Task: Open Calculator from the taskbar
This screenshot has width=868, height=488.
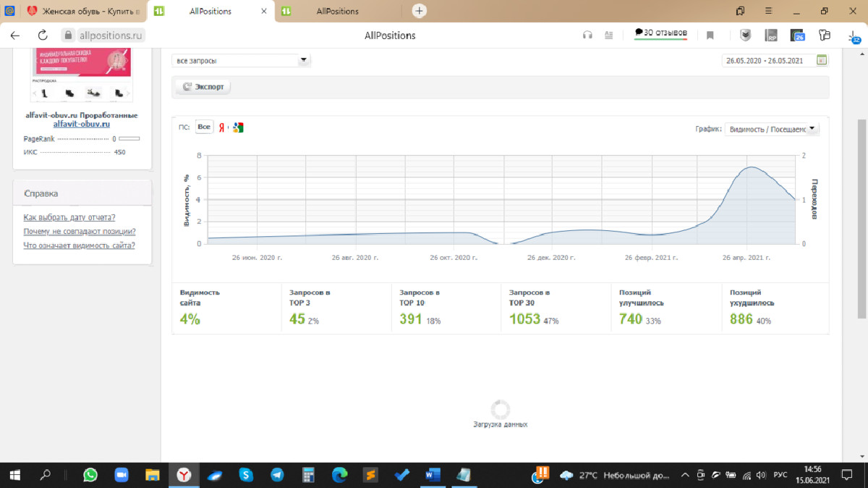Action: (x=308, y=475)
